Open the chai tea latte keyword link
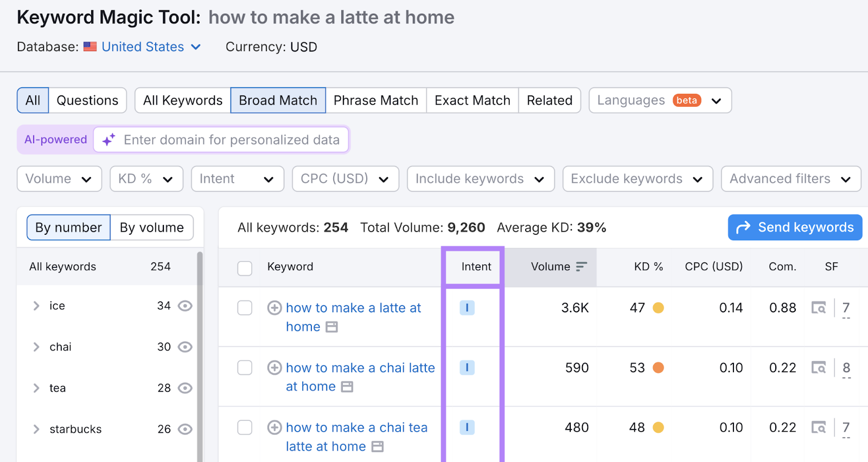 pos(356,427)
